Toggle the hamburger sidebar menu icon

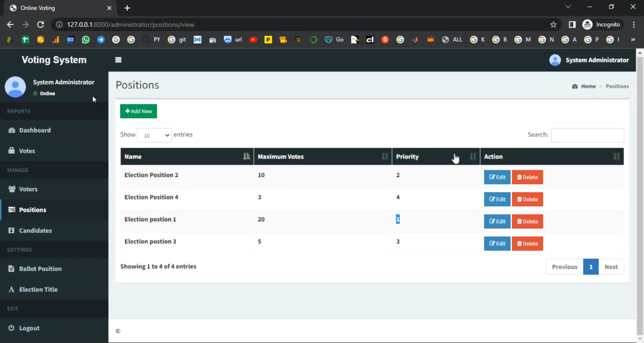[118, 60]
